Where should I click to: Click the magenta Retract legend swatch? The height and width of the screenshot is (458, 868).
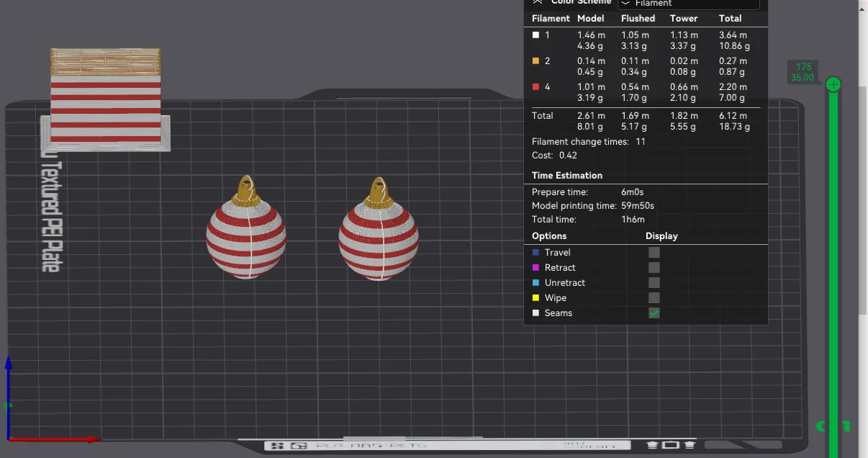click(535, 267)
